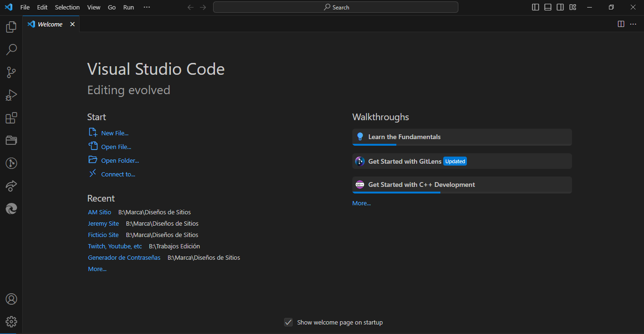Viewport: 644px width, 334px height.
Task: Open the Selection menu
Action: [67, 7]
